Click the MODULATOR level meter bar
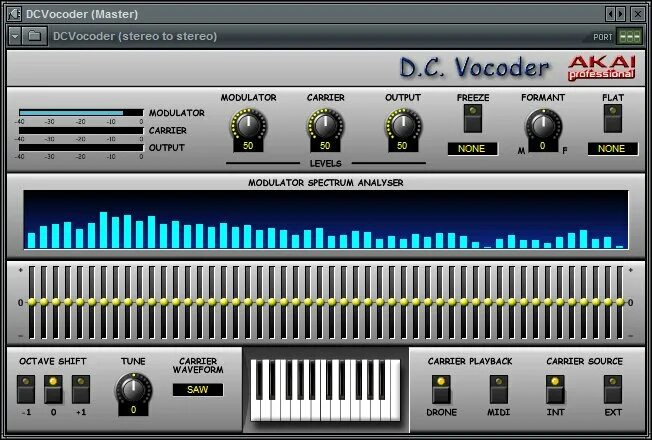This screenshot has height=440, width=652. (81, 113)
